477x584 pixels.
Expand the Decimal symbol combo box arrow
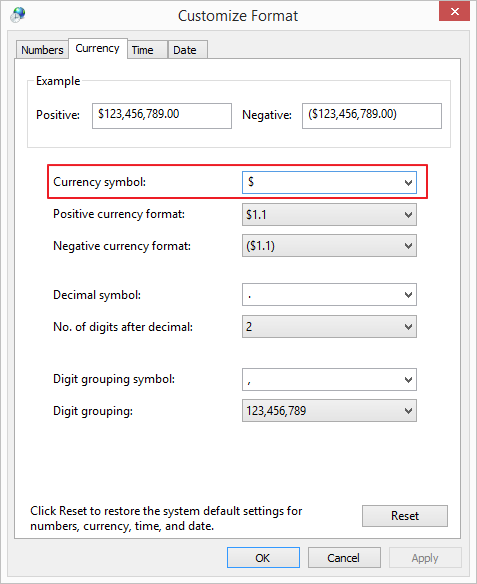pos(408,295)
